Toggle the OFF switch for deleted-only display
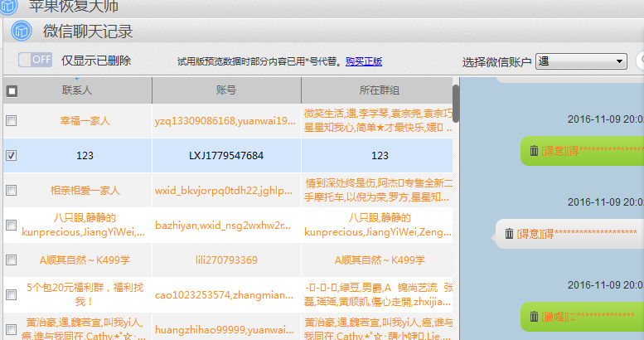 pos(35,60)
